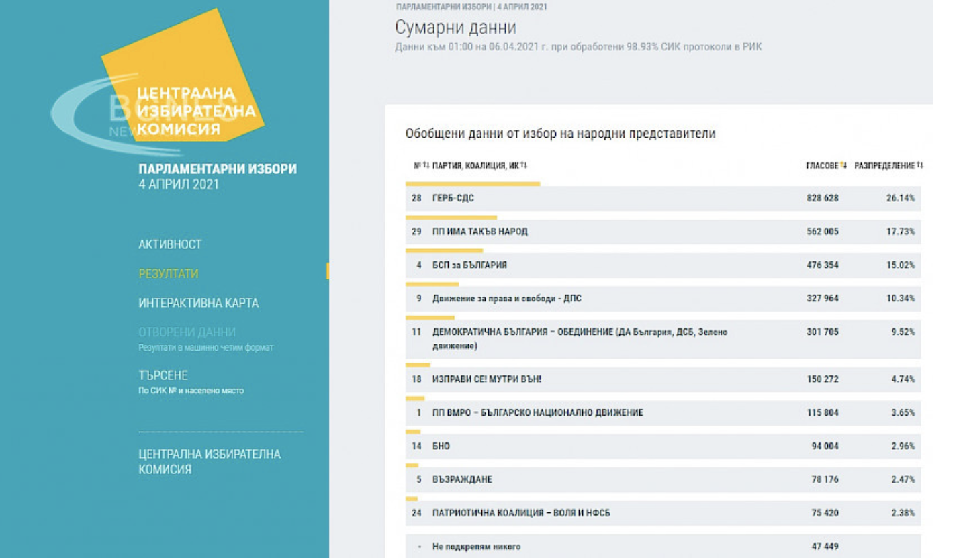The width and height of the screenshot is (963, 560).
Task: Select the ГЕРБ-СДС row
Action: tap(663, 199)
